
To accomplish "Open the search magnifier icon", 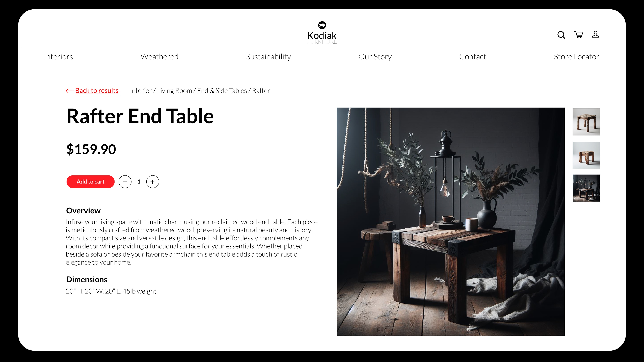I will click(561, 35).
